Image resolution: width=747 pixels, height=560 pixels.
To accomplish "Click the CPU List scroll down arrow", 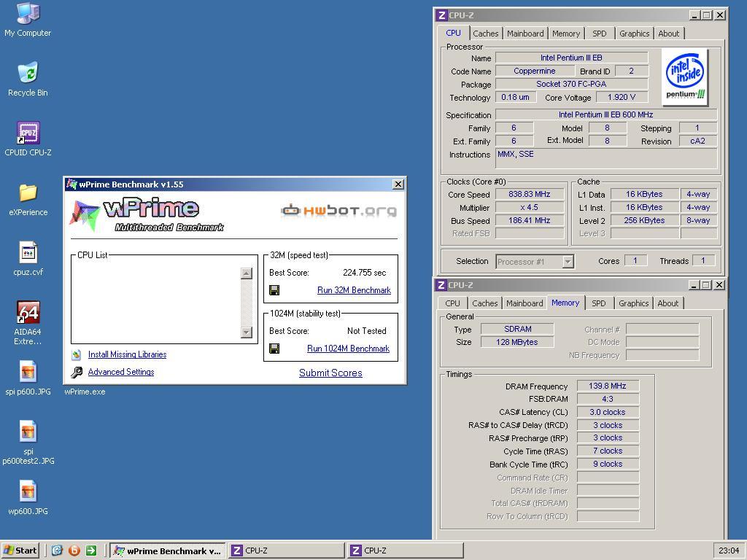I will [x=247, y=332].
